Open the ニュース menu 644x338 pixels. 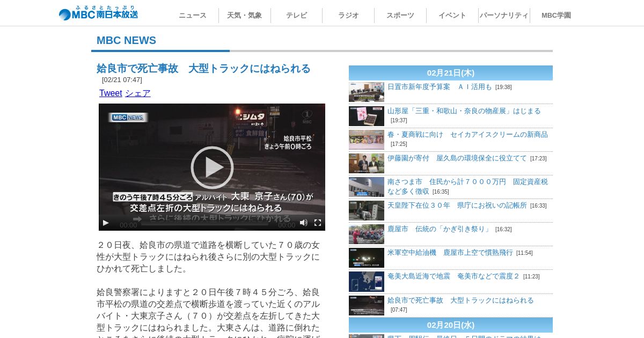pyautogui.click(x=193, y=16)
